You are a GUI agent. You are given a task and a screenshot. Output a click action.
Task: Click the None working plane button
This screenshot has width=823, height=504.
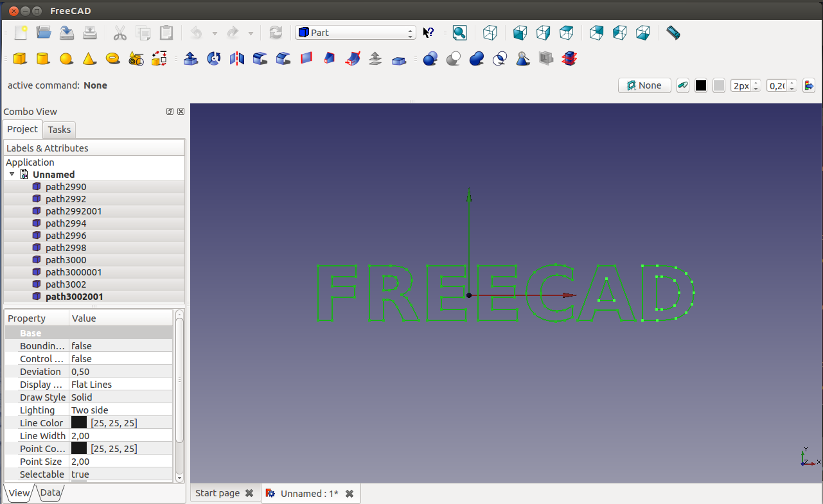click(x=644, y=85)
